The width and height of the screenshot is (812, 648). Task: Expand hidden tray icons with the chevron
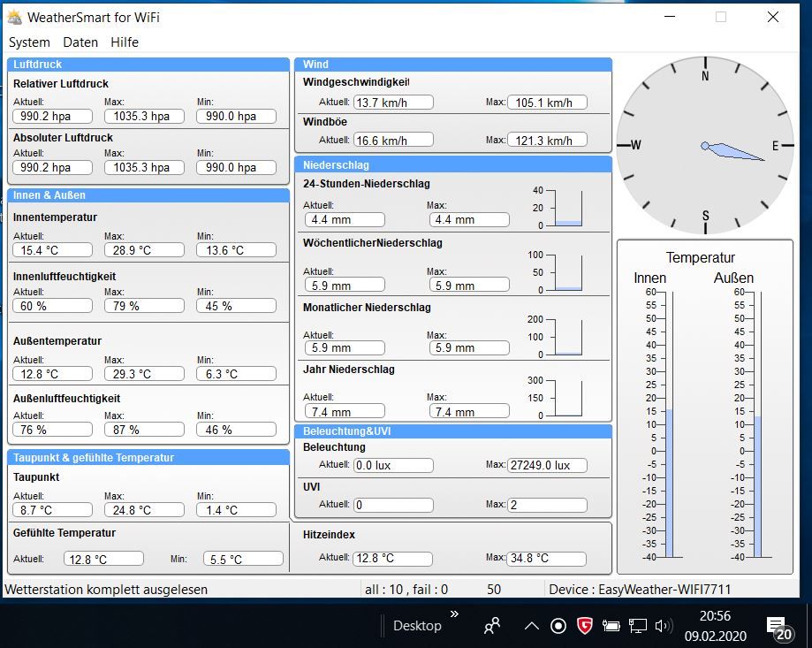tap(531, 626)
